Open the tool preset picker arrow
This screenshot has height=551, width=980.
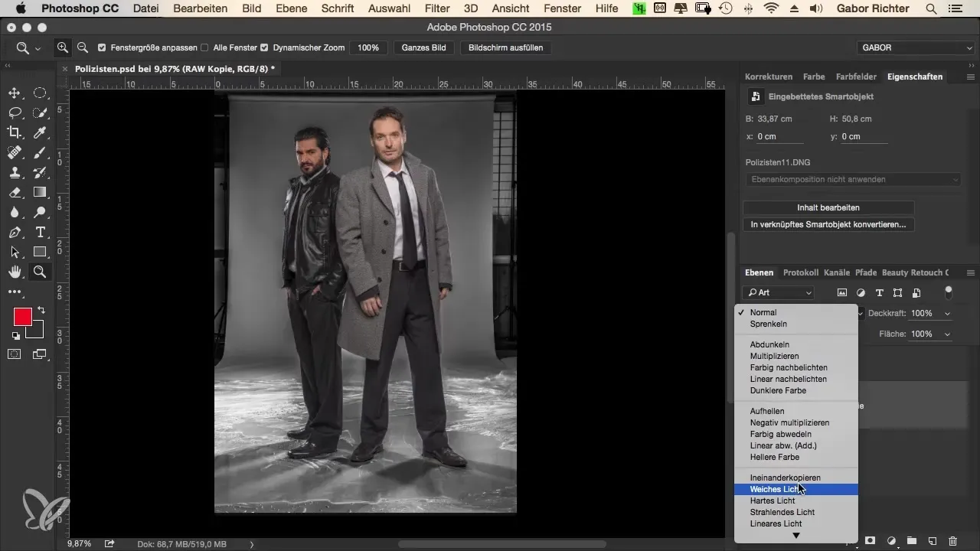(x=38, y=48)
